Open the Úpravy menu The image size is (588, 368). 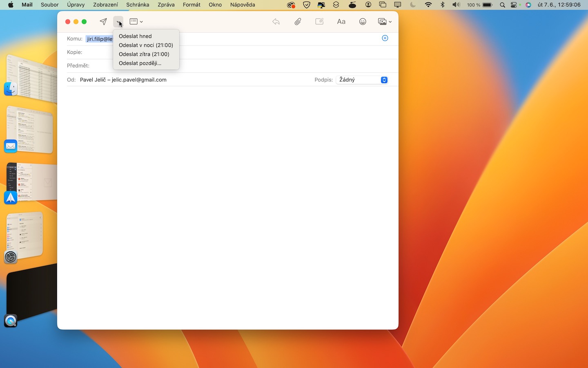tap(76, 5)
